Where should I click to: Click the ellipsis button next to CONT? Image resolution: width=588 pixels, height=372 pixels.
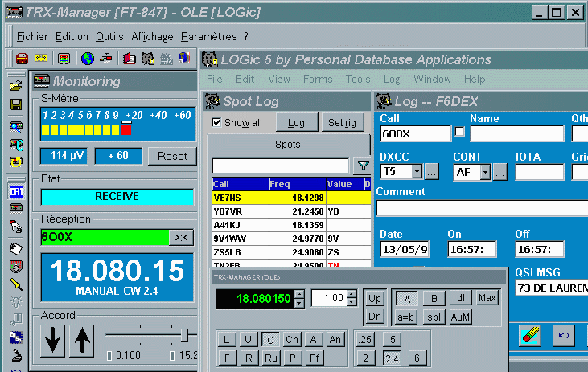(x=500, y=172)
